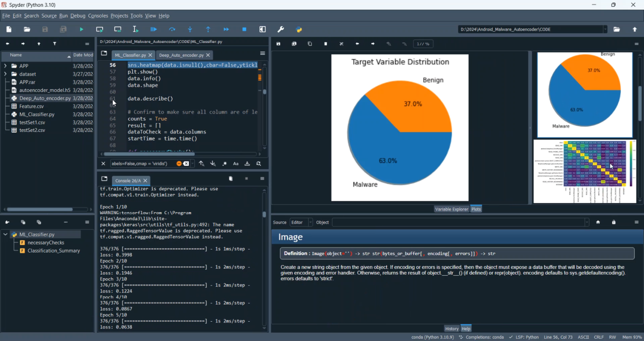Click the Object input field in Help
Screen dimensions: 644x341
(x=459, y=222)
